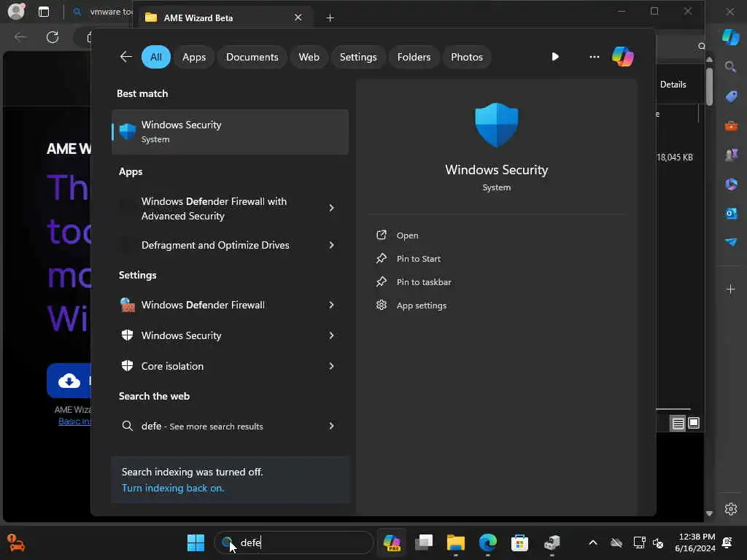Click Open in Windows Security preview pane
Screen dimensions: 747x560
click(x=407, y=236)
